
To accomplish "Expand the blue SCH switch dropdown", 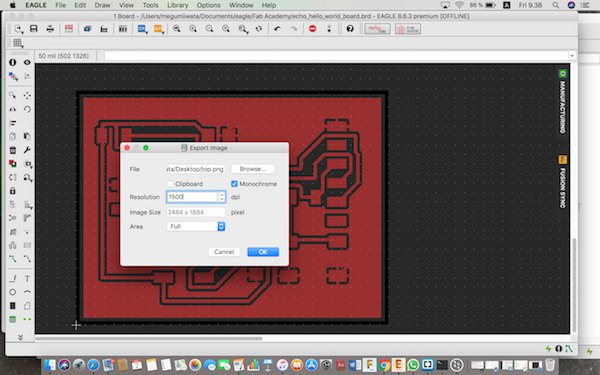I will coord(142,29).
